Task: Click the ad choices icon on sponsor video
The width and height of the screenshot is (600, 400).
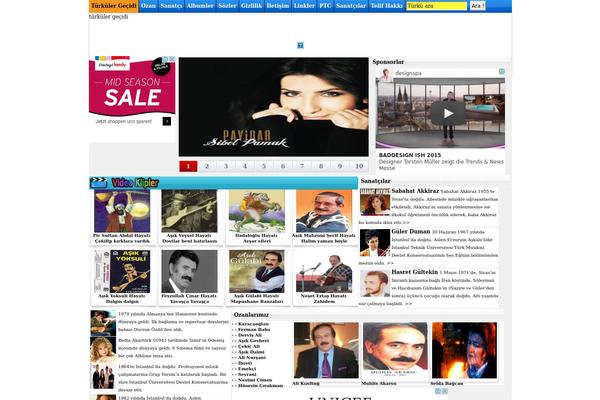Action: (x=502, y=72)
